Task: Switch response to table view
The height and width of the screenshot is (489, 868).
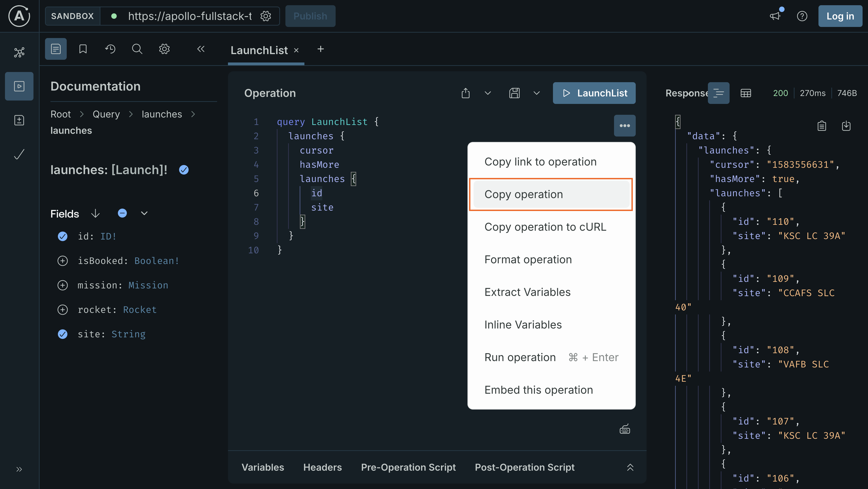Action: pos(746,93)
